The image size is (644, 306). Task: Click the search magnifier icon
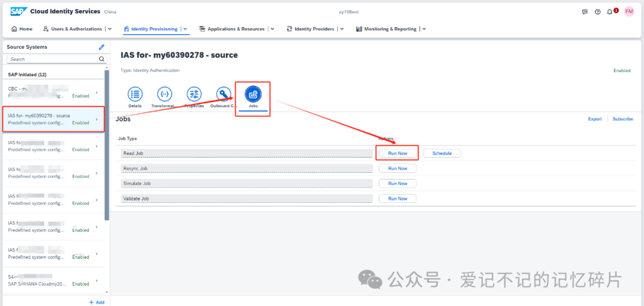pyautogui.click(x=101, y=59)
